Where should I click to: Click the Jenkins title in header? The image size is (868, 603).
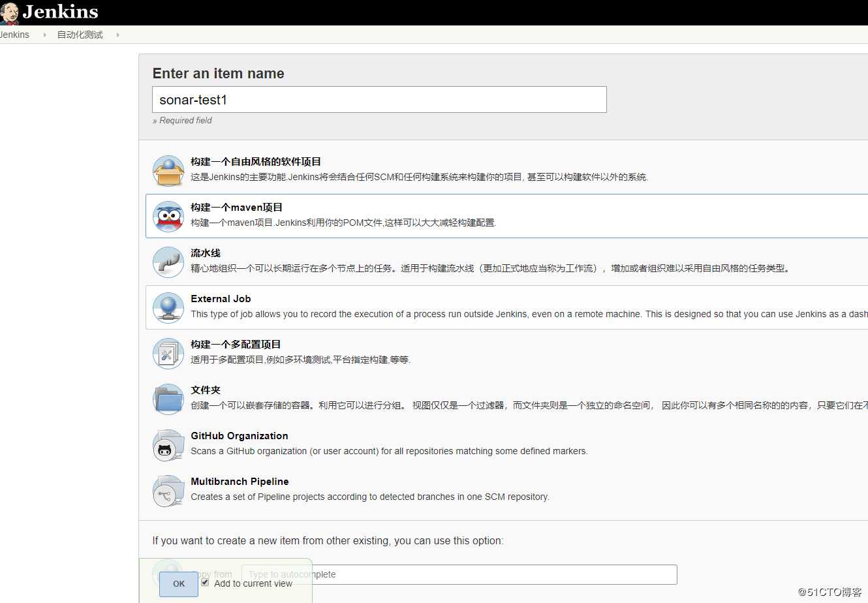pyautogui.click(x=60, y=12)
